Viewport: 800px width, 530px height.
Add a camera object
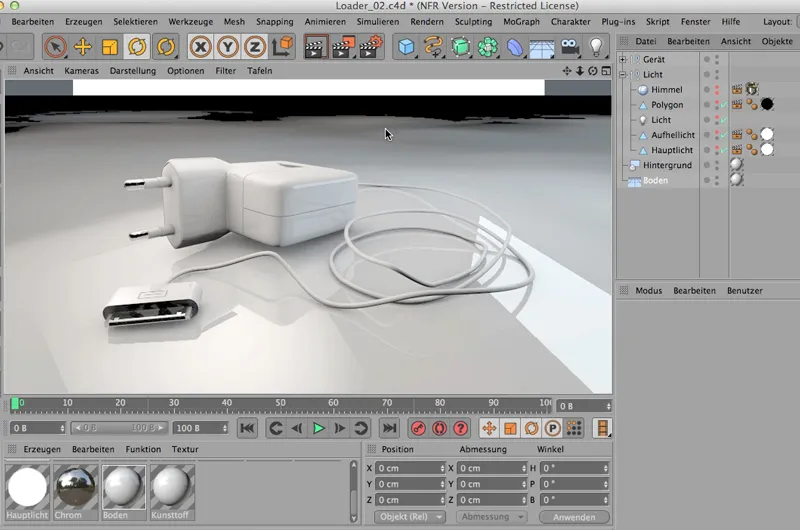[569, 47]
